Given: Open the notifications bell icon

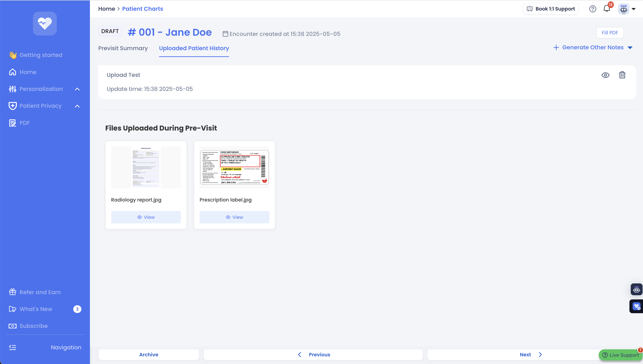Looking at the screenshot, I should click(x=606, y=9).
